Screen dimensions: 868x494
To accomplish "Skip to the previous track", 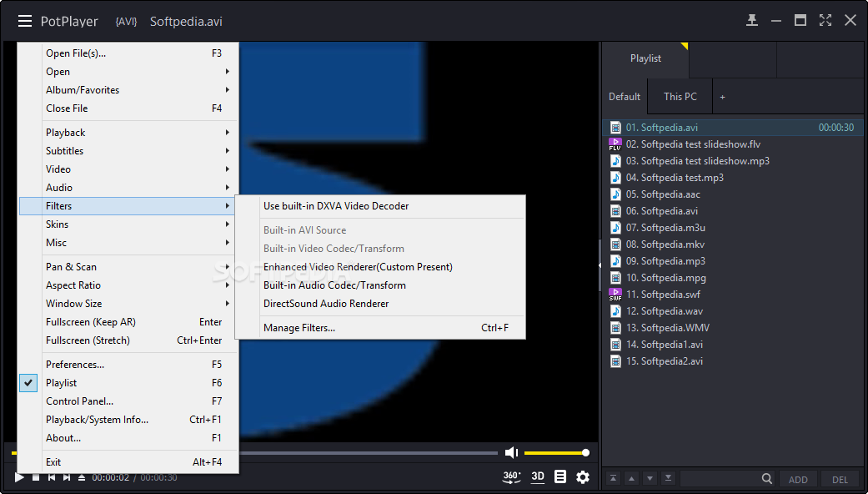I will tap(52, 476).
